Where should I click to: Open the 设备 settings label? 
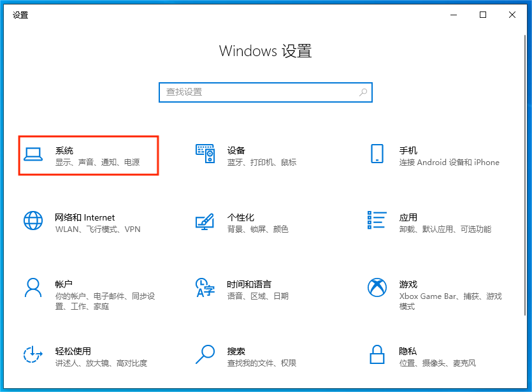[x=236, y=150]
